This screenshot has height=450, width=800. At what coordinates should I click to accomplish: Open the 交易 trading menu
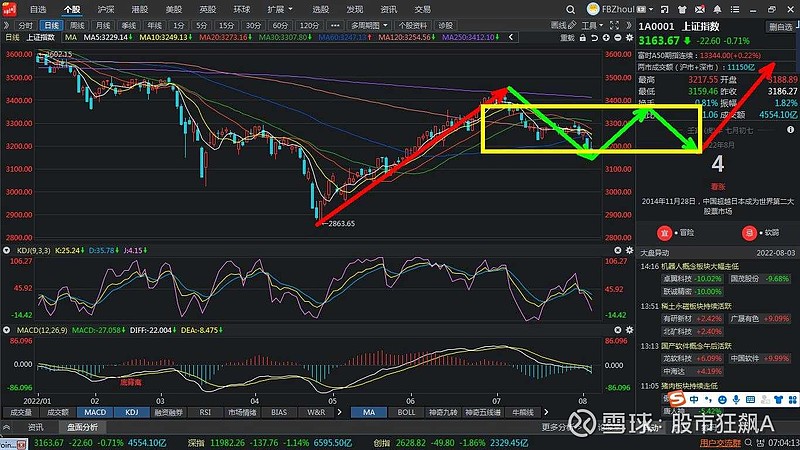(x=422, y=9)
